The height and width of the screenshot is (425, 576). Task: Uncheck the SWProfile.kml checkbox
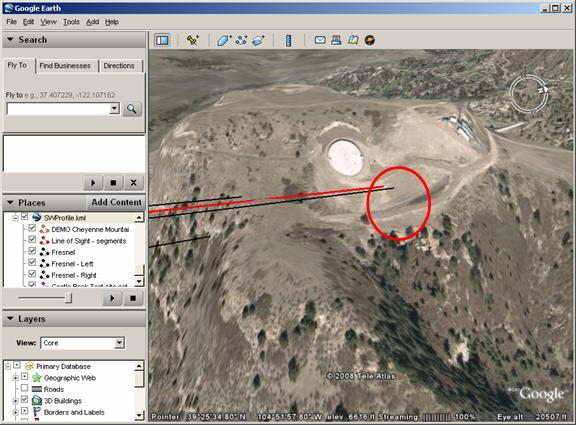click(25, 217)
